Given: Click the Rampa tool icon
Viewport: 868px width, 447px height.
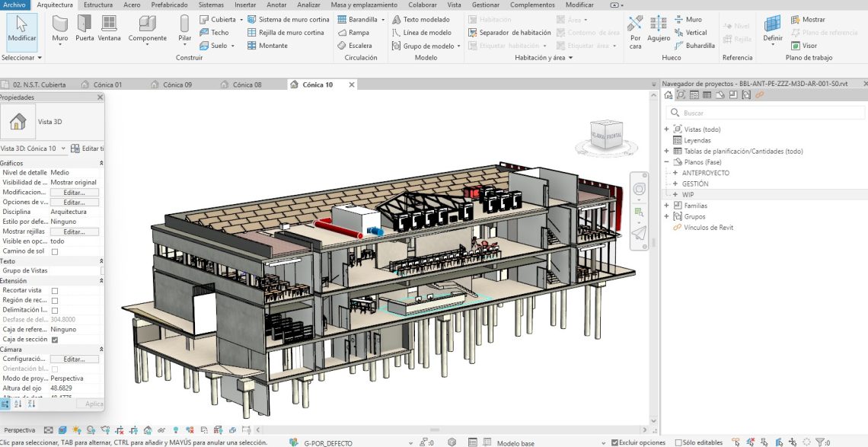Looking at the screenshot, I should pyautogui.click(x=341, y=33).
